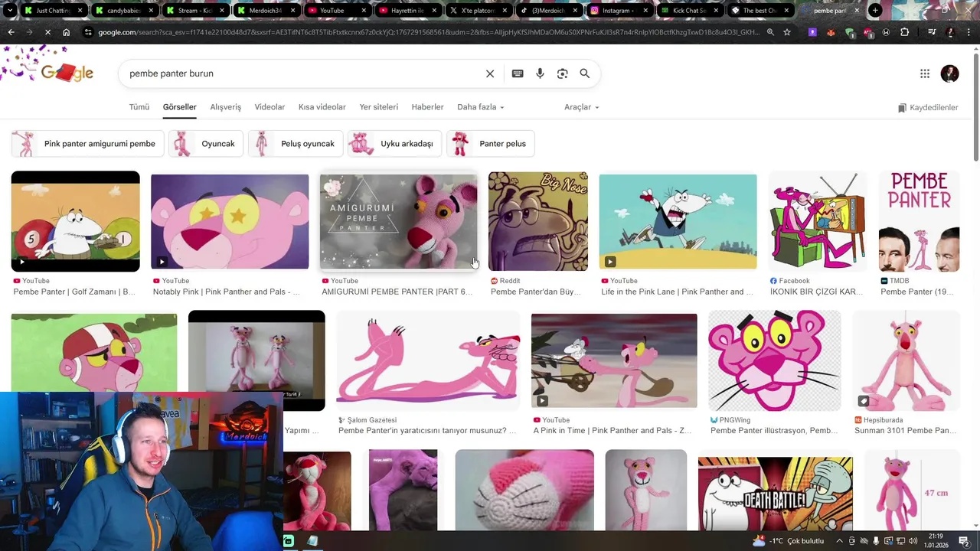Open the Notably Pink star-eyes thumbnail
This screenshot has width=980, height=551.
click(x=230, y=222)
